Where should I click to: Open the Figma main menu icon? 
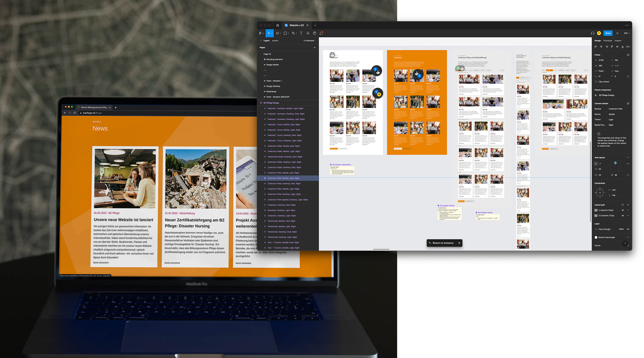pos(261,33)
